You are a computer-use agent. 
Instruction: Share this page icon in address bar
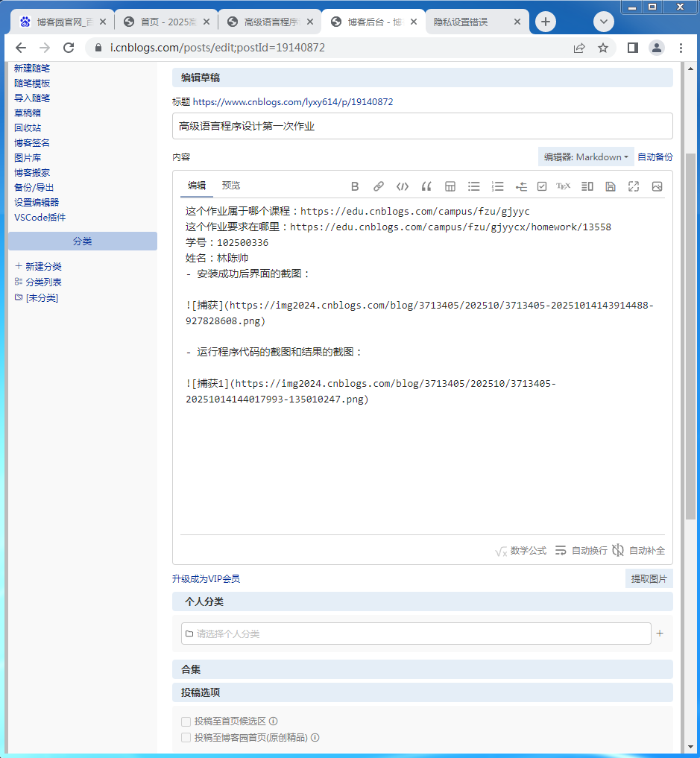(x=579, y=48)
